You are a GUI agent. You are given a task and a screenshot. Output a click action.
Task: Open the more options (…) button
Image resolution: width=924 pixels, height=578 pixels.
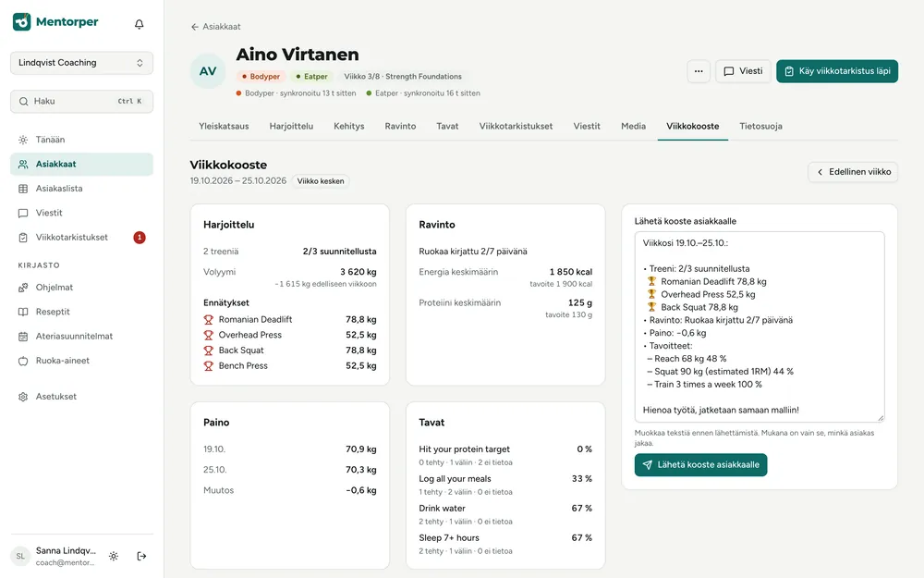(699, 71)
